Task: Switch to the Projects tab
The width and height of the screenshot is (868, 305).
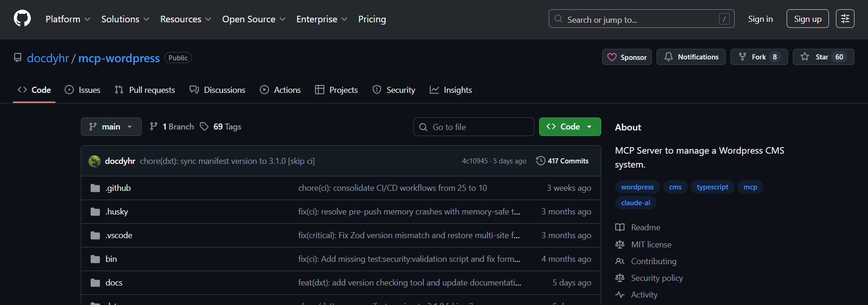Action: (336, 90)
